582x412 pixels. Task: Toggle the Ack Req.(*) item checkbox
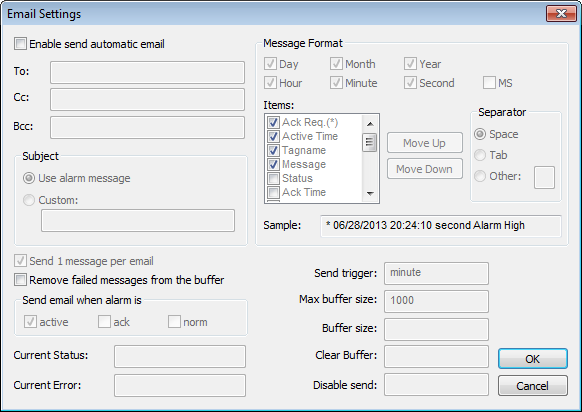pyautogui.click(x=274, y=122)
